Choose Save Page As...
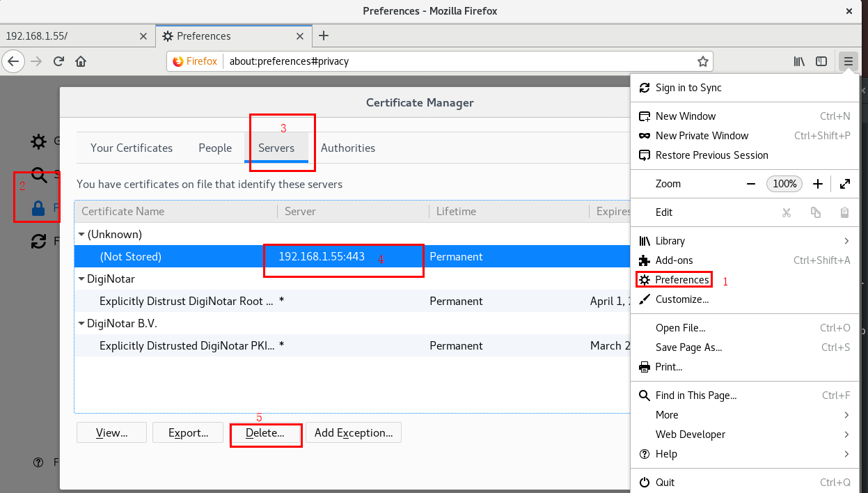 click(744, 347)
